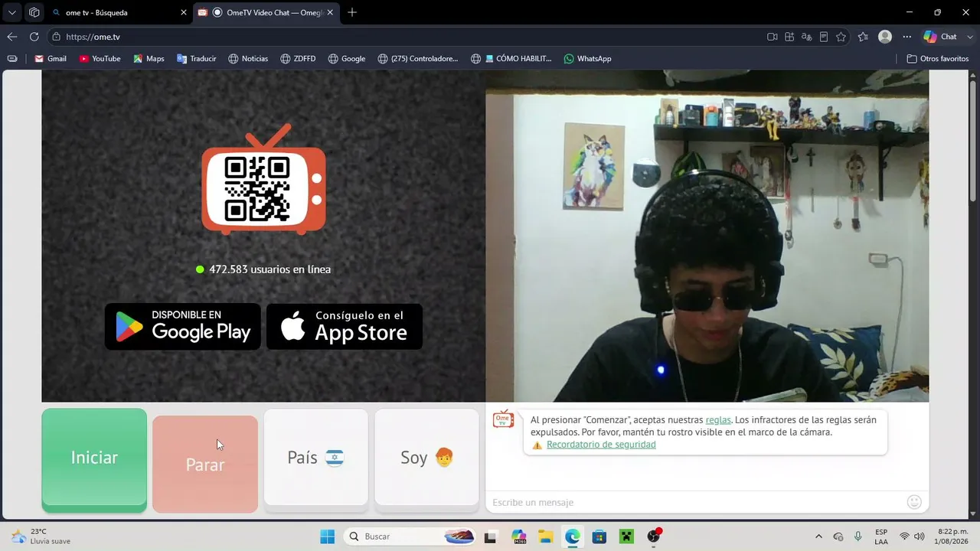Open the Recordatorio de seguridad link
Image resolution: width=980 pixels, height=551 pixels.
pyautogui.click(x=601, y=445)
